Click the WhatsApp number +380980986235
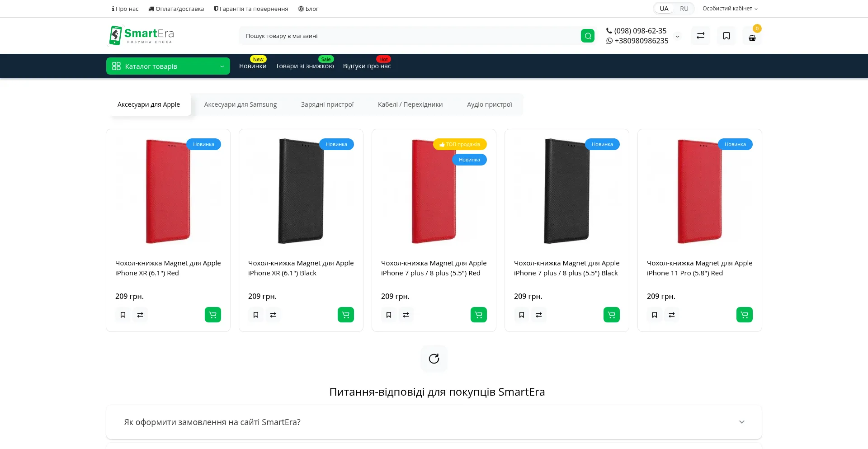This screenshot has height=449, width=868. coord(637,41)
